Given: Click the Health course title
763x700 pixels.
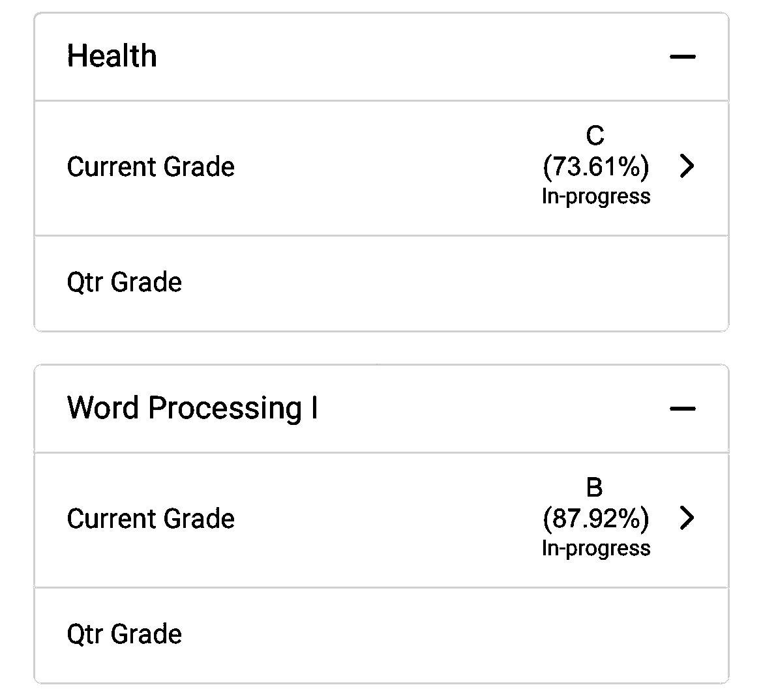Looking at the screenshot, I should click(112, 56).
